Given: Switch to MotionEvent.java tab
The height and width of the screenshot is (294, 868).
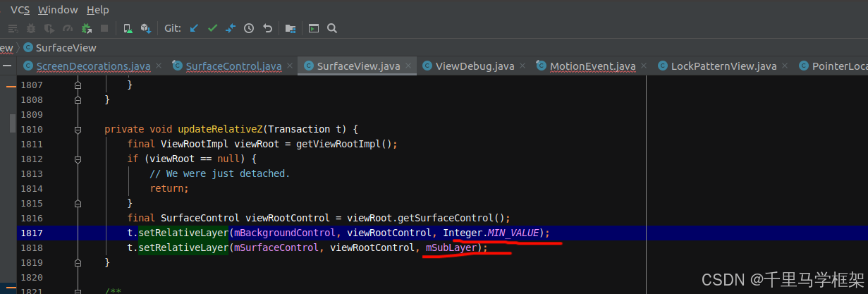Looking at the screenshot, I should point(593,66).
